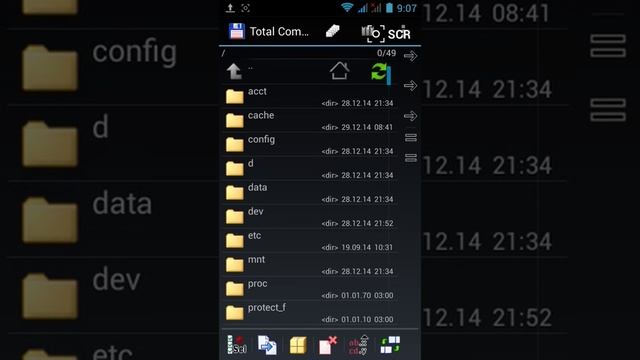Tap the switch-panel arrow beside 0/49 counter
640x360 pixels.
pyautogui.click(x=410, y=56)
